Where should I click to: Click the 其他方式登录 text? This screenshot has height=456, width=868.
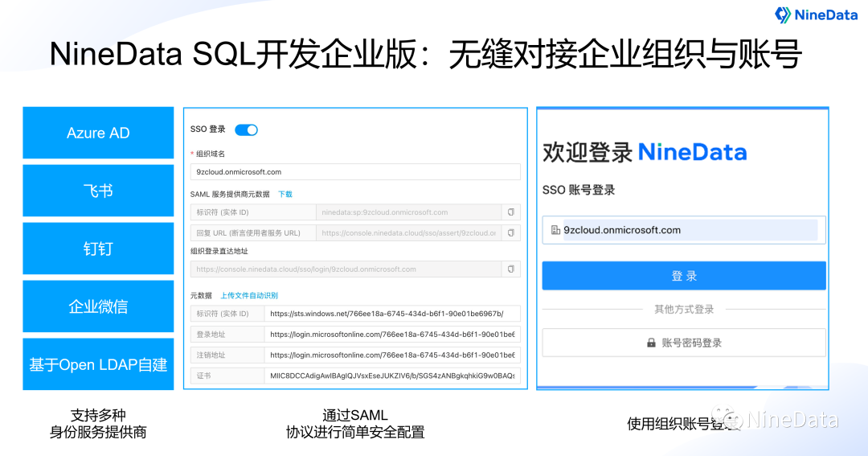point(684,309)
